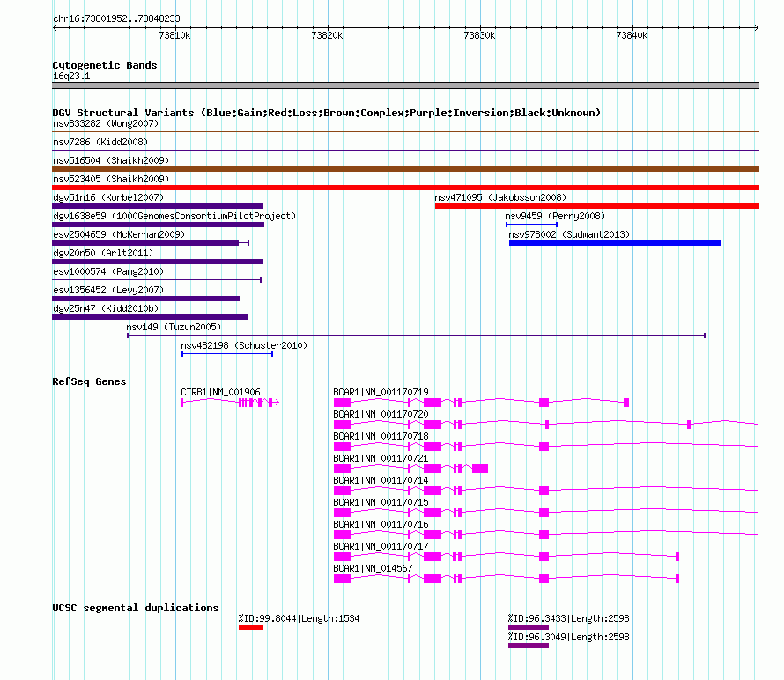The image size is (784, 680).
Task: Click esv2504659 (McKernan2009) label
Action: click(119, 234)
